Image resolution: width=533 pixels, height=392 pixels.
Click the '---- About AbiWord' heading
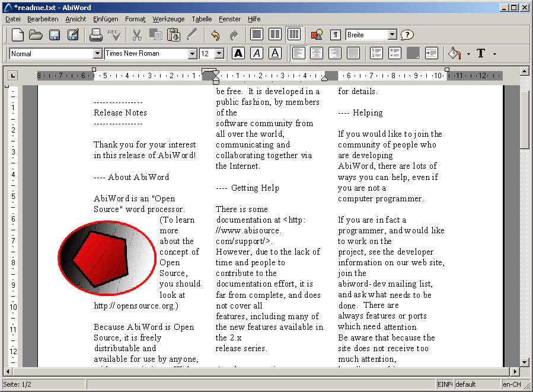point(131,177)
